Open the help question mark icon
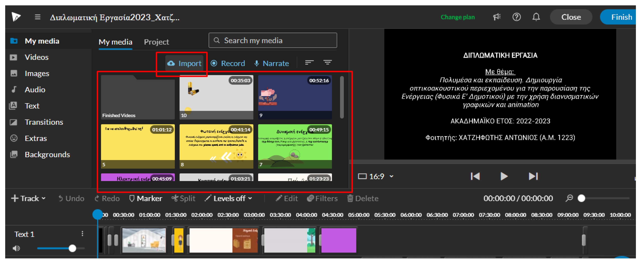The width and height of the screenshot is (644, 264). (x=517, y=17)
